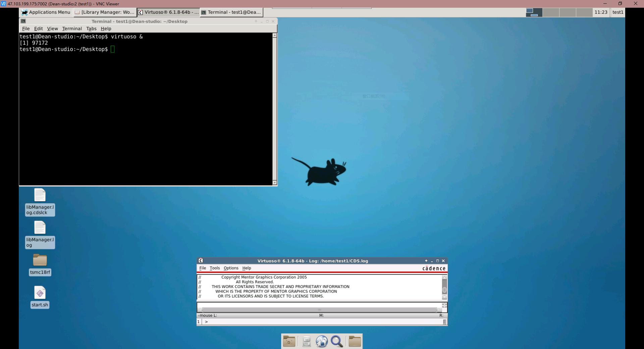Click the Virtuoso log vertical scrollbar thumb
This screenshot has width=644, height=349.
pyautogui.click(x=444, y=290)
